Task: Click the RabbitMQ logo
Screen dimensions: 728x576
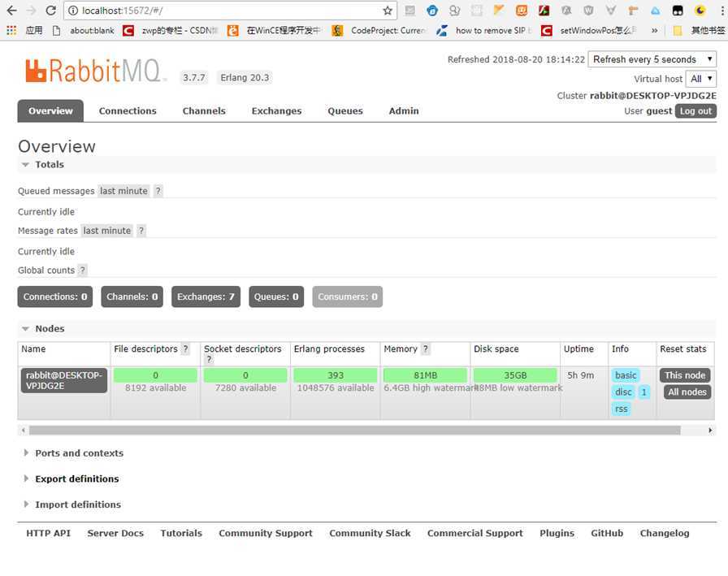Action: point(93,71)
